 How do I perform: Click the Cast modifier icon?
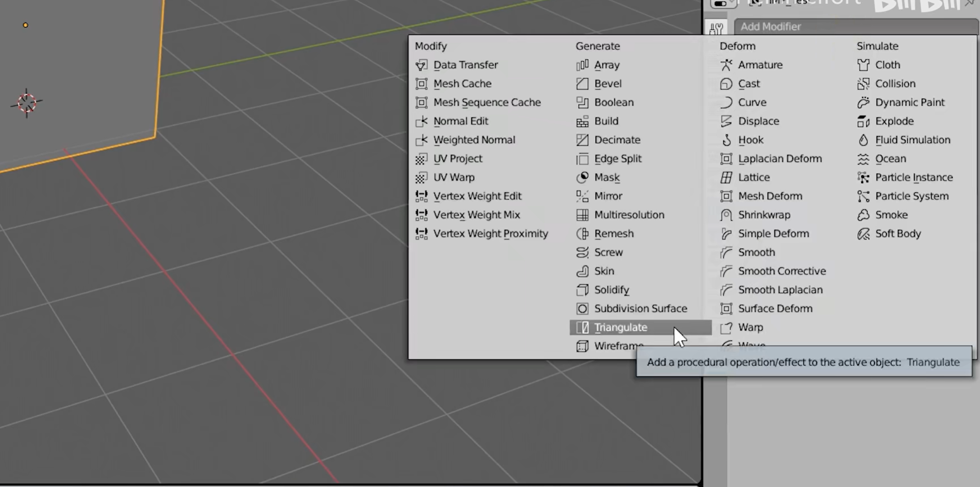tap(726, 83)
